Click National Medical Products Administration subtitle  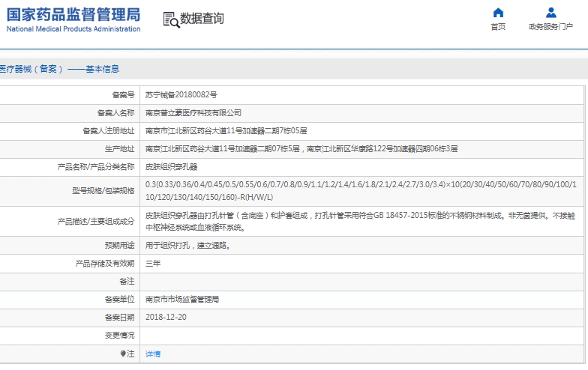pyautogui.click(x=73, y=28)
